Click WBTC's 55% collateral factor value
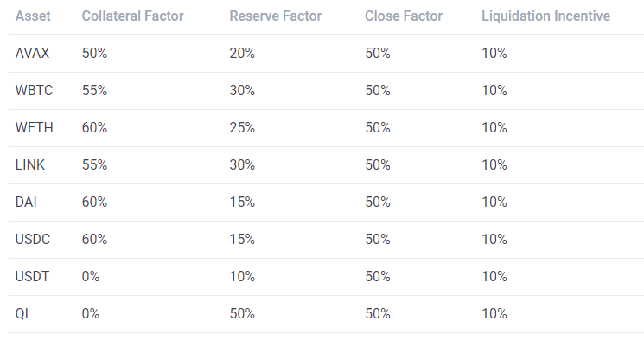The height and width of the screenshot is (341, 644). tap(94, 91)
